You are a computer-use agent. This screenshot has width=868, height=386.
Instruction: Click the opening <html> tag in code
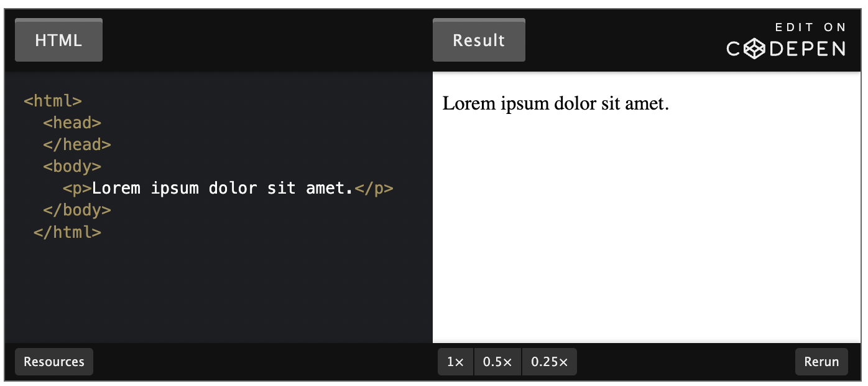[x=53, y=101]
